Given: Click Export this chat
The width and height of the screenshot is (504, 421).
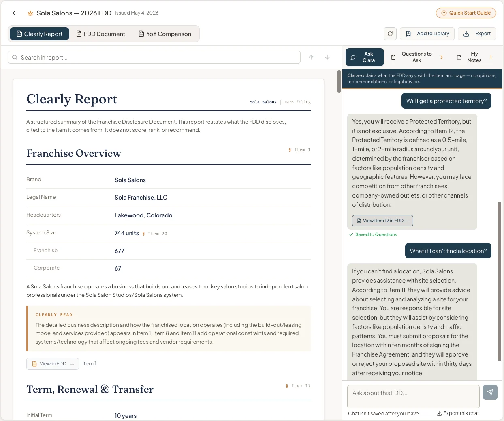Looking at the screenshot, I should (x=458, y=413).
